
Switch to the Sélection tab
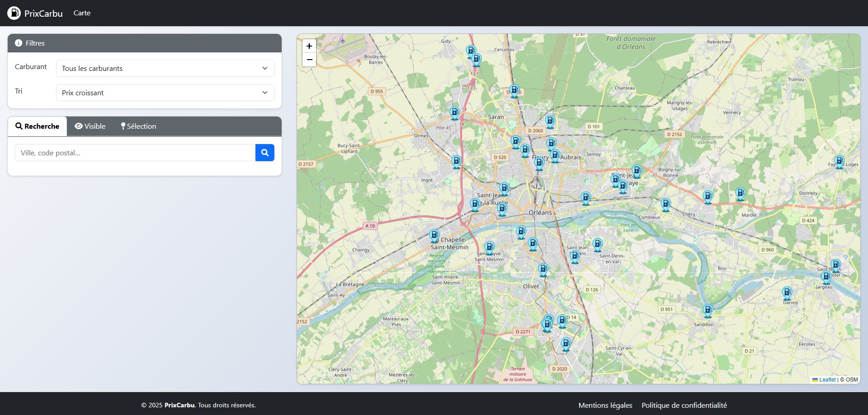tap(138, 126)
